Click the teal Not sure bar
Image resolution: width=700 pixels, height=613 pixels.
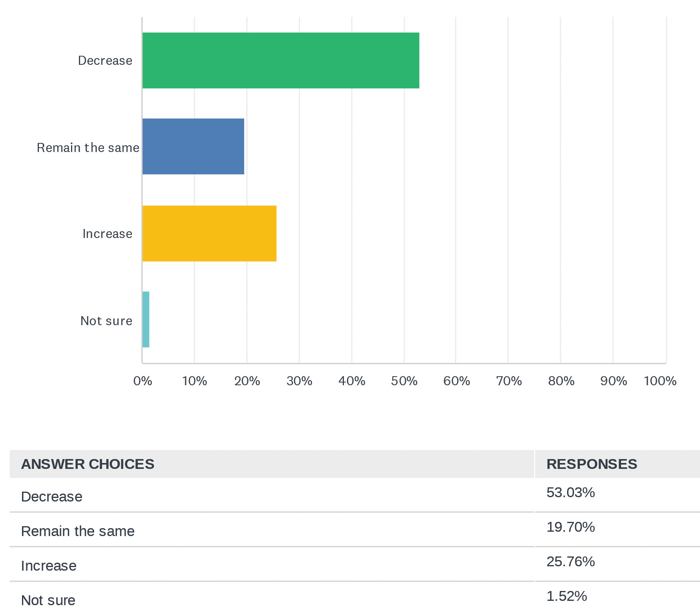click(146, 319)
